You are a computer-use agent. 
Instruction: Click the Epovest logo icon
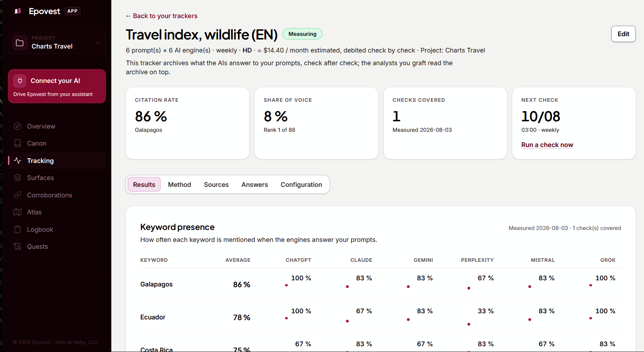click(18, 11)
